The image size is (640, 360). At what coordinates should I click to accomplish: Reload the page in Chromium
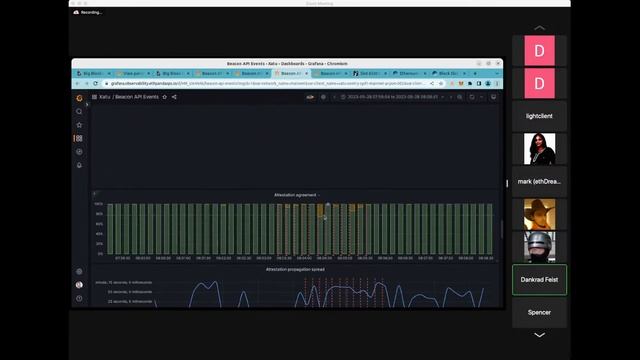96,83
